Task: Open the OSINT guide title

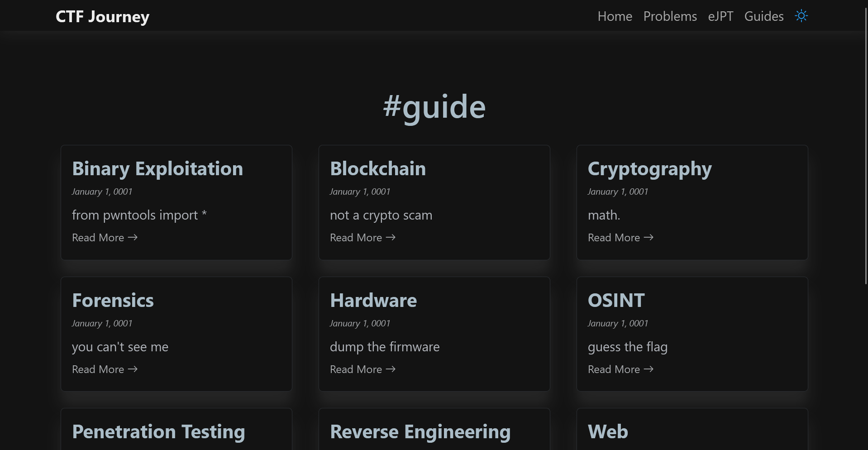Action: [x=616, y=300]
